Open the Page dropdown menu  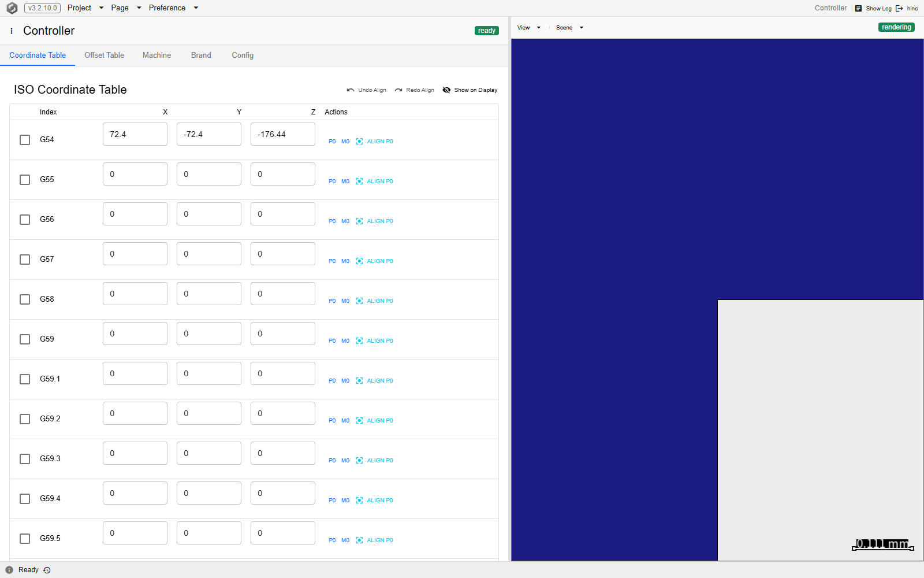tap(126, 8)
